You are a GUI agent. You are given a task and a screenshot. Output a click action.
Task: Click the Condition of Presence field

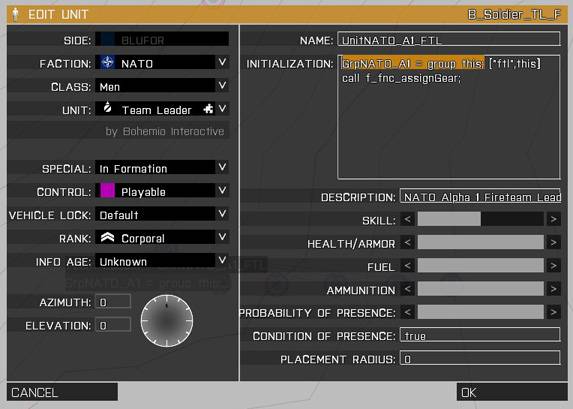pyautogui.click(x=480, y=335)
